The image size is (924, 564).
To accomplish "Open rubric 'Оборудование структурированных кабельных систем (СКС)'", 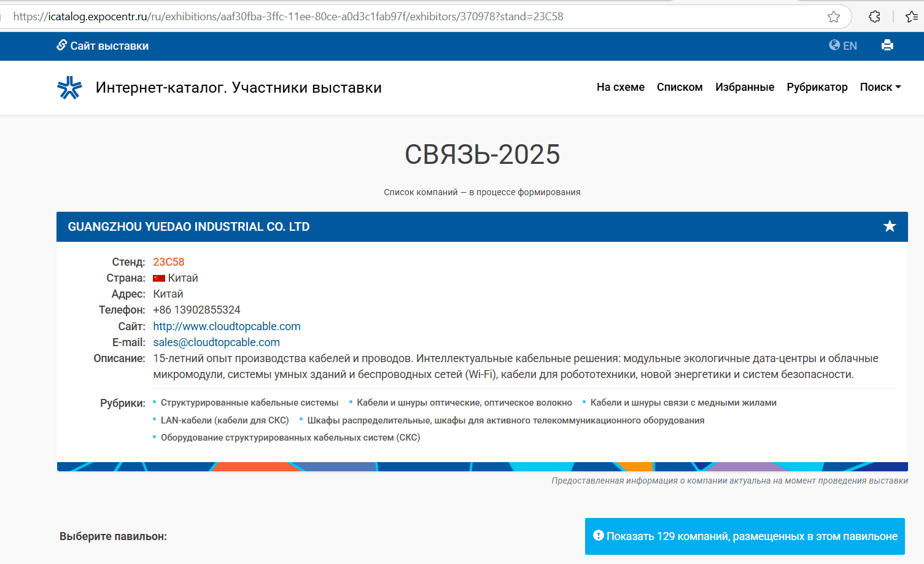I will pos(290,438).
